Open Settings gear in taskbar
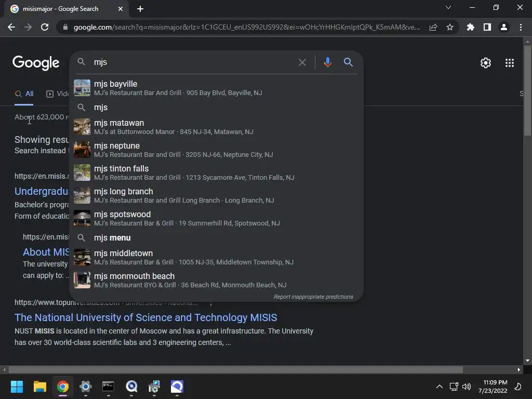The height and width of the screenshot is (399, 532). (86, 387)
